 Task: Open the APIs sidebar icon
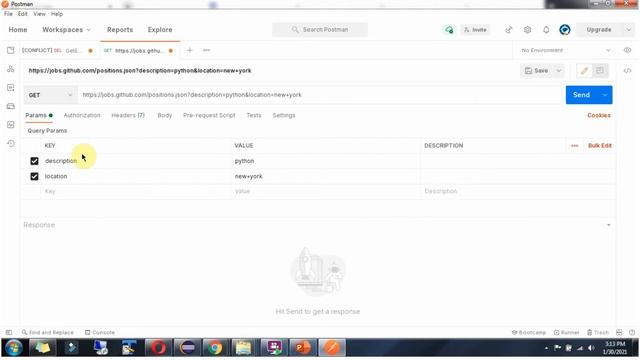[11, 69]
